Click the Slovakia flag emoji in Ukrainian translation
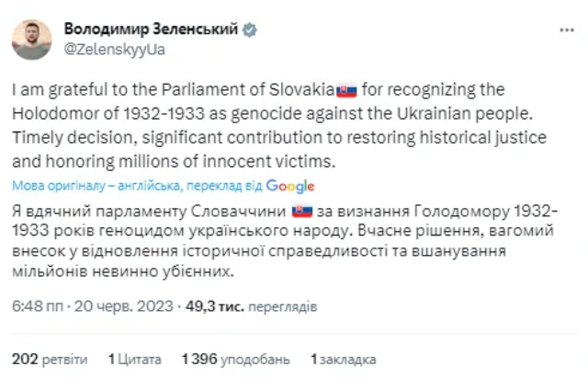Screen dimensions: 588x390 point(301,211)
